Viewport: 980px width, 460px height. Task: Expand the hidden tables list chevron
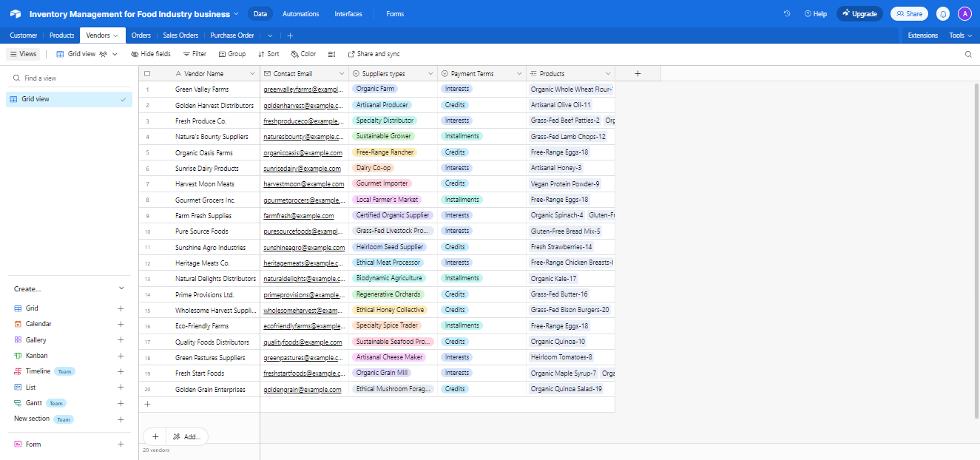pos(270,35)
